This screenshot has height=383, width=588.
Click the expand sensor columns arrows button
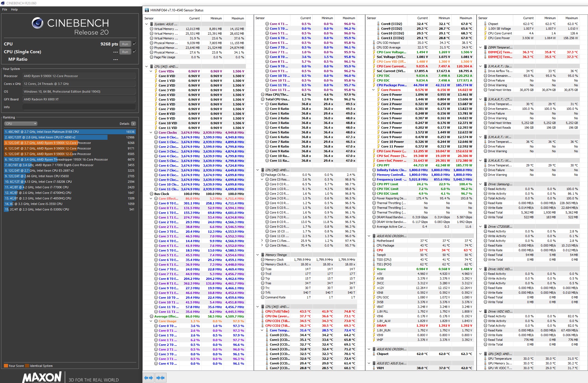(149, 378)
